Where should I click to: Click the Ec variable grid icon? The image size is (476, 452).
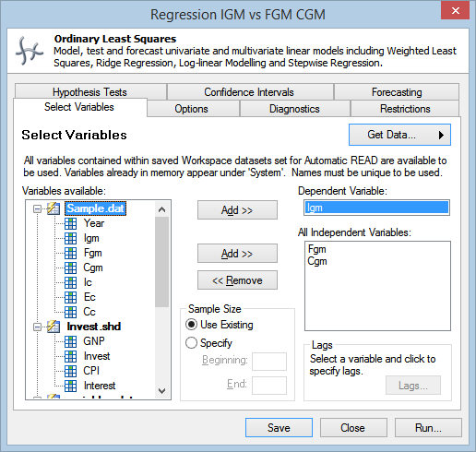pos(71,297)
